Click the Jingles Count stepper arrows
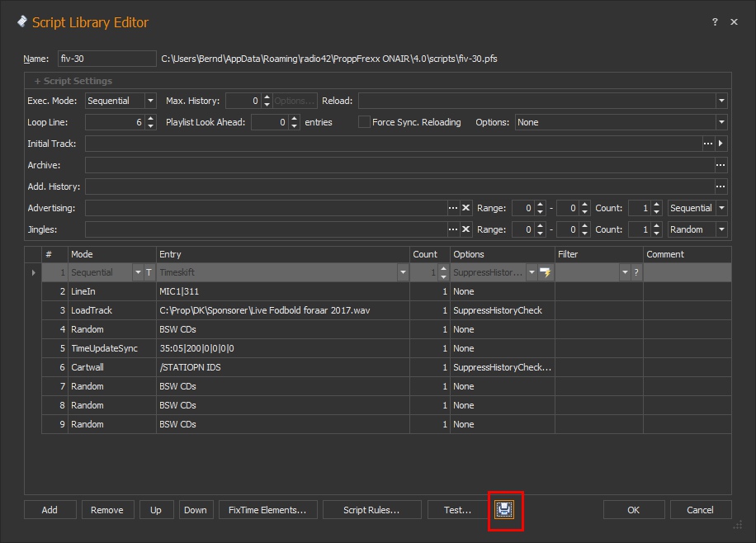Image resolution: width=756 pixels, height=543 pixels. 657,229
